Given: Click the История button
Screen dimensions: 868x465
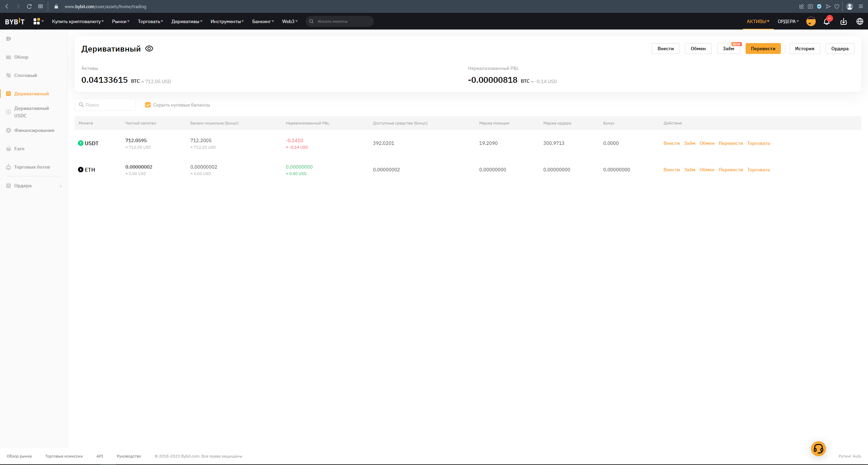Looking at the screenshot, I should point(804,49).
